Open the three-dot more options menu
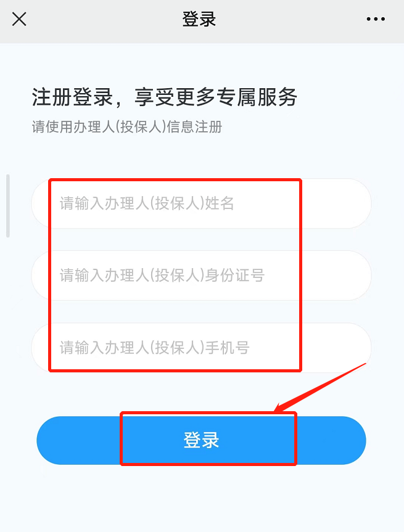 [x=376, y=19]
